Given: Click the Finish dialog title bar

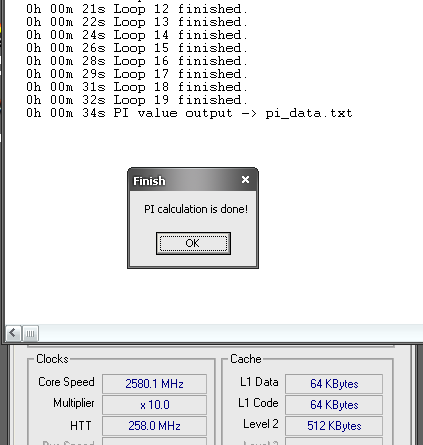Looking at the screenshot, I should [x=193, y=180].
